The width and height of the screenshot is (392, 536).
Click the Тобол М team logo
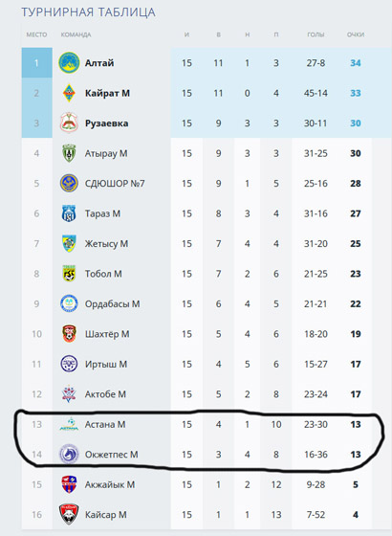69,274
